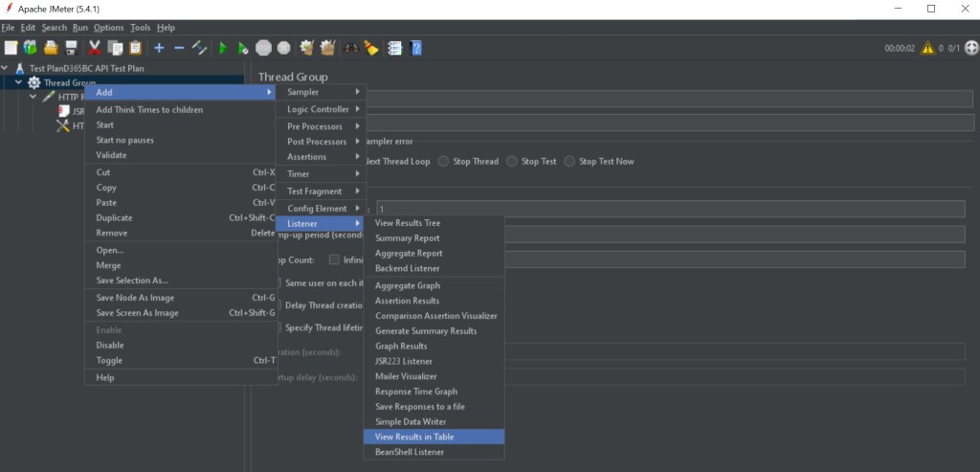Click the Number of Threads input field

click(670, 209)
